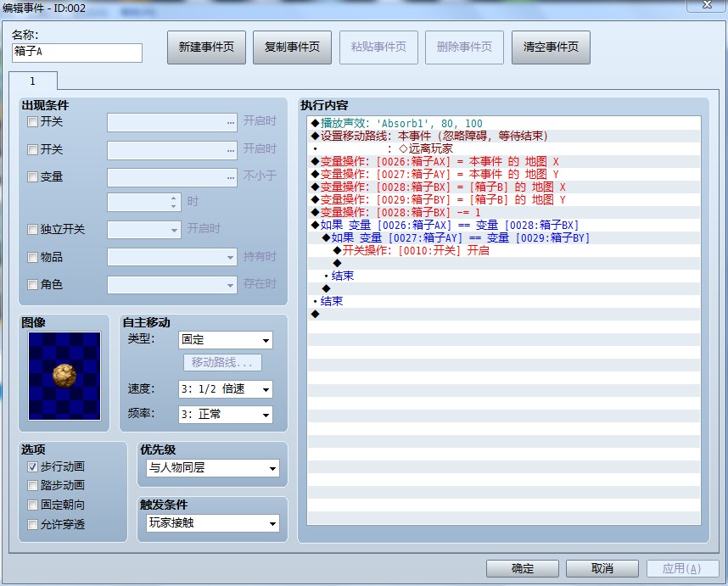Enable the first 开关 condition checkbox
The height and width of the screenshot is (586, 728).
click(32, 122)
